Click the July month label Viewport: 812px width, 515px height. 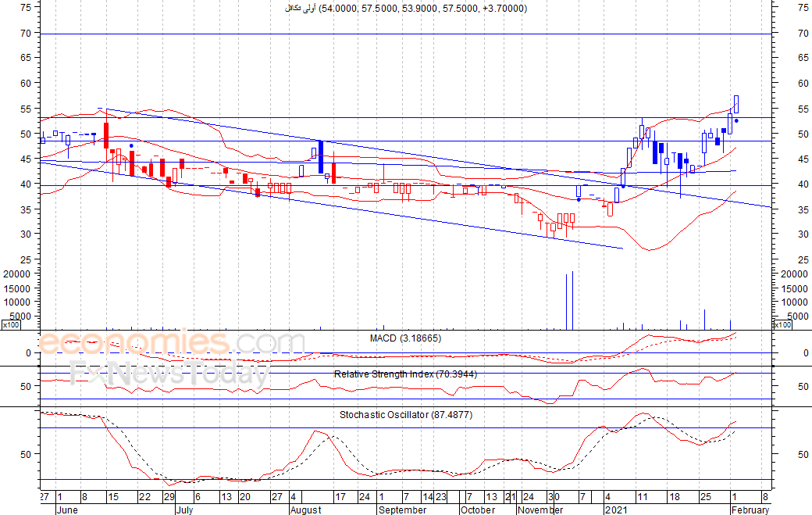coord(184,510)
